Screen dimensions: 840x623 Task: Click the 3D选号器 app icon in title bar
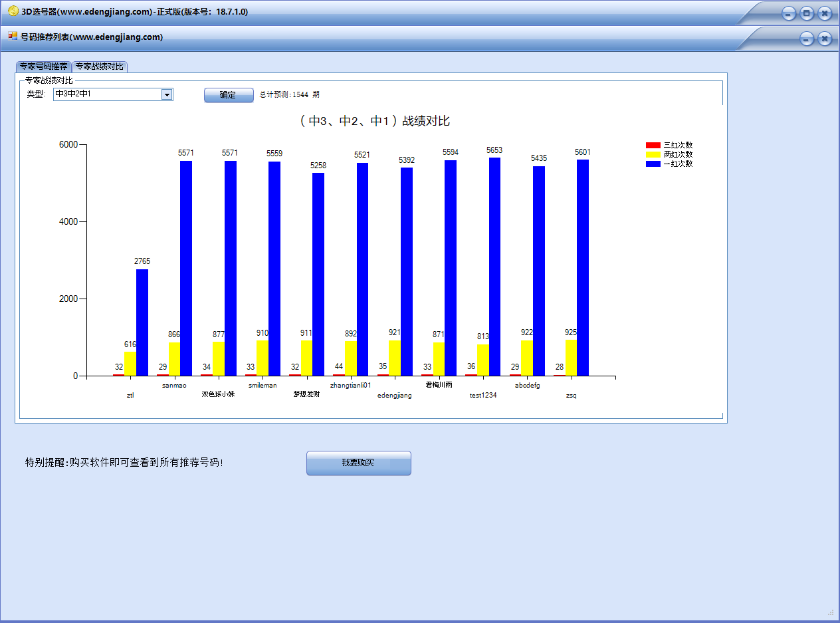click(13, 11)
